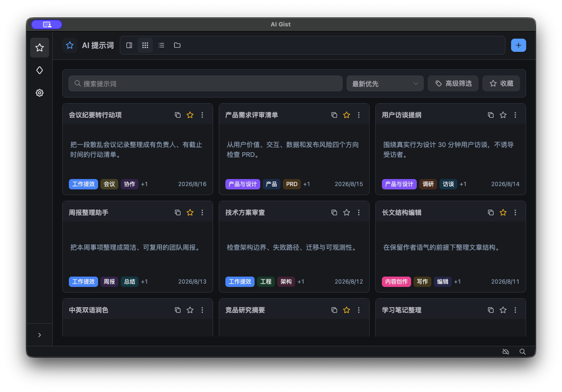Viewport: 562px width, 392px height.
Task: Click the 调研 tag
Action: pos(428,184)
